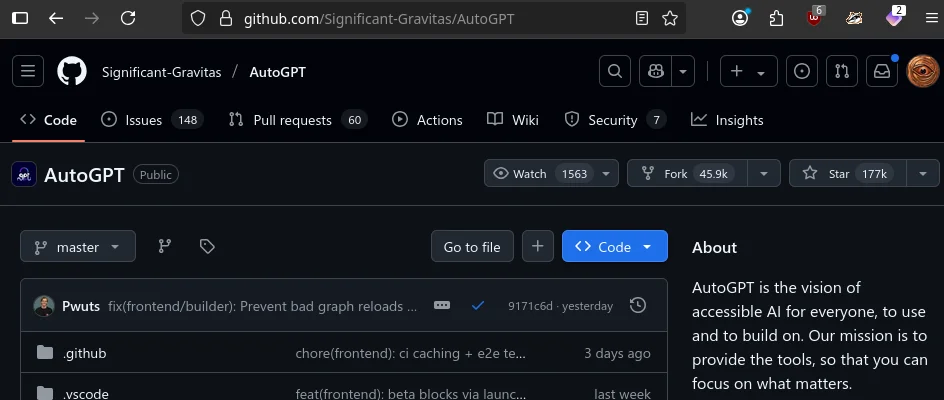Open Firefox account icon
Screen dimensions: 944x400
click(x=740, y=18)
